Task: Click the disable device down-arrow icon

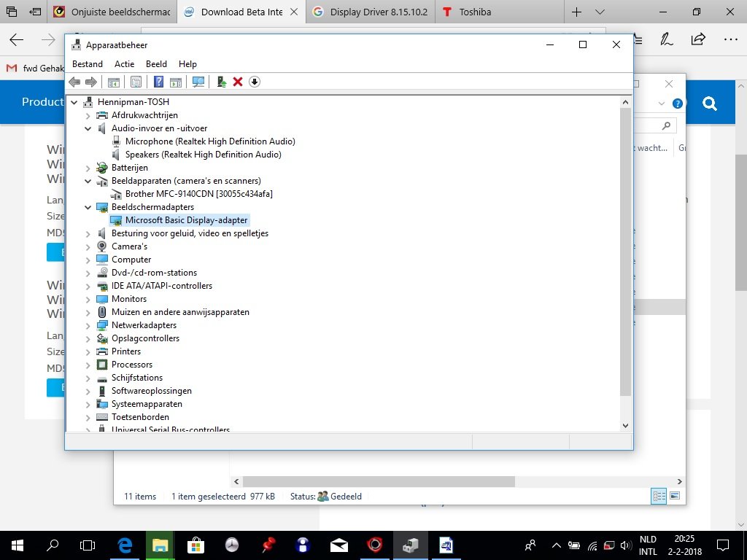Action: click(255, 82)
